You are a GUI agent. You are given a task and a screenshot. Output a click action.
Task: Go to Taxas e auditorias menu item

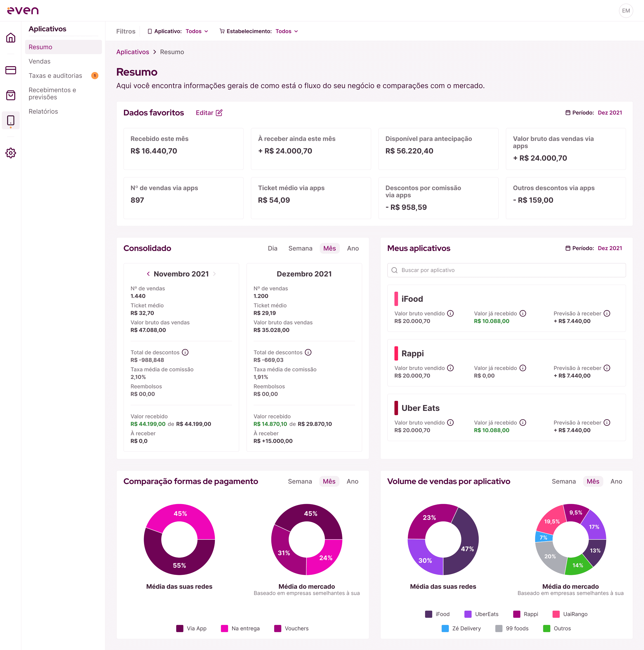click(x=56, y=76)
